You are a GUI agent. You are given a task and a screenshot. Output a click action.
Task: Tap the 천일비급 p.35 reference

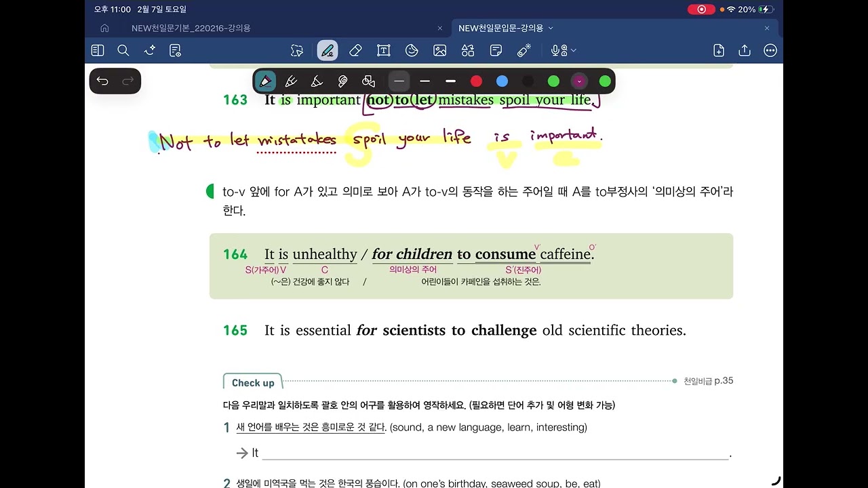[x=709, y=381]
